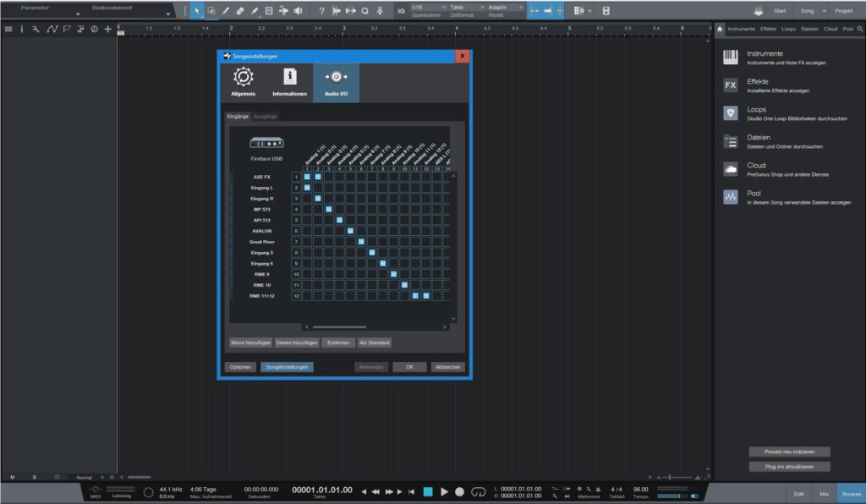Open the Effekte FX icon
The width and height of the screenshot is (866, 504).
(730, 85)
